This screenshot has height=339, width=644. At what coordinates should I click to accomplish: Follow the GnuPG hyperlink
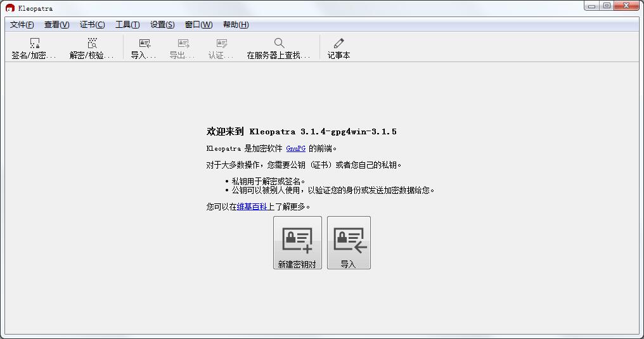(x=296, y=148)
